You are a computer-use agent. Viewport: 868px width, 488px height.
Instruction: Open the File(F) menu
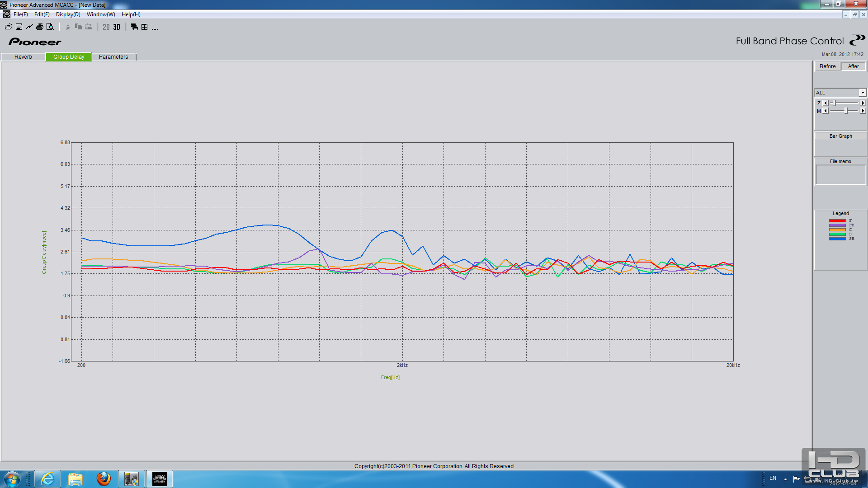click(21, 14)
